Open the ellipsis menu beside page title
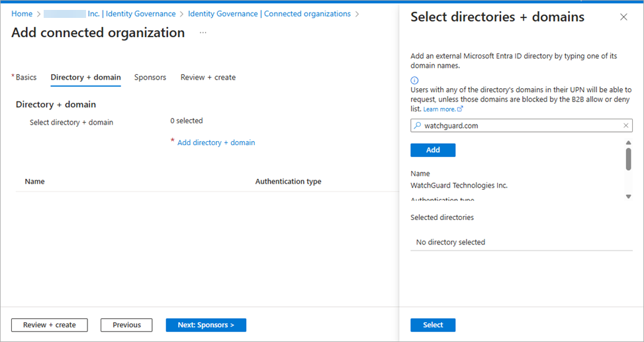 pos(203,32)
